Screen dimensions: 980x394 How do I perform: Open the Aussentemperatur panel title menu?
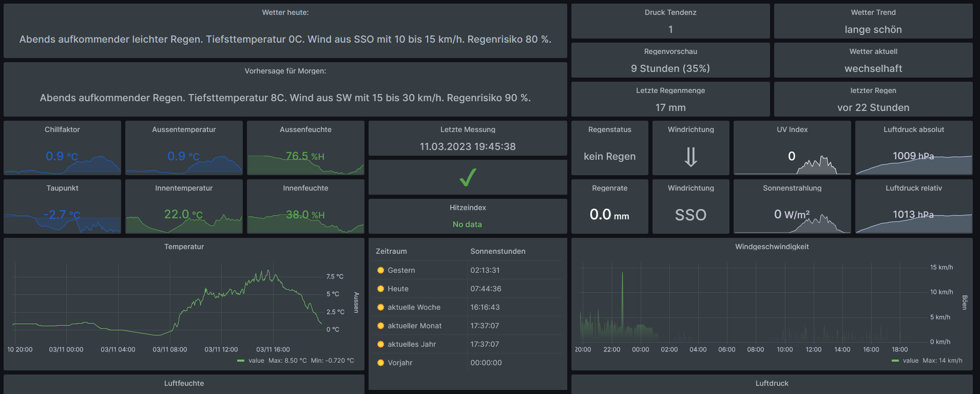point(184,129)
